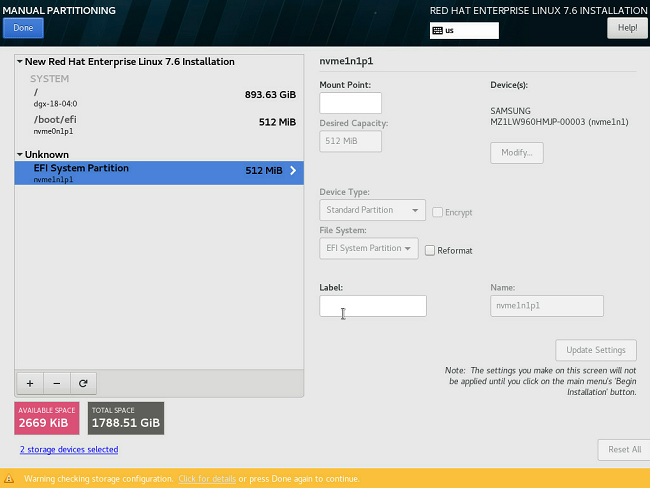Image resolution: width=650 pixels, height=488 pixels.
Task: Open the Click for details warning link
Action: [x=207, y=479]
